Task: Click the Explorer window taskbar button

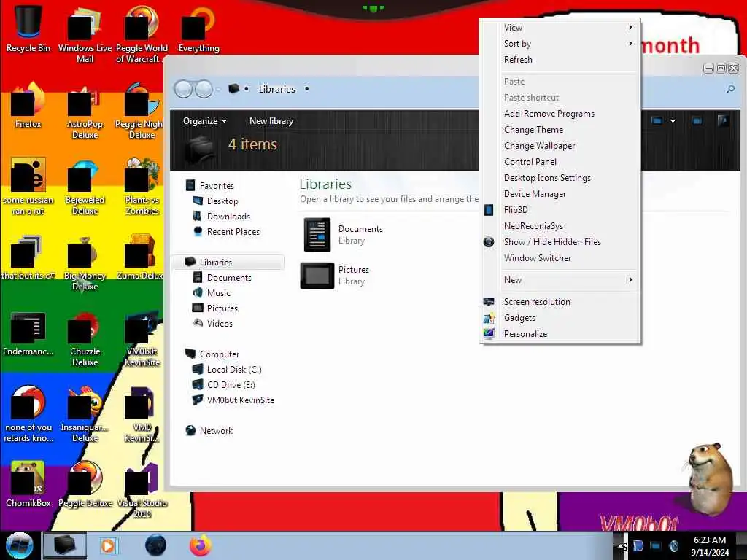Action: click(65, 545)
